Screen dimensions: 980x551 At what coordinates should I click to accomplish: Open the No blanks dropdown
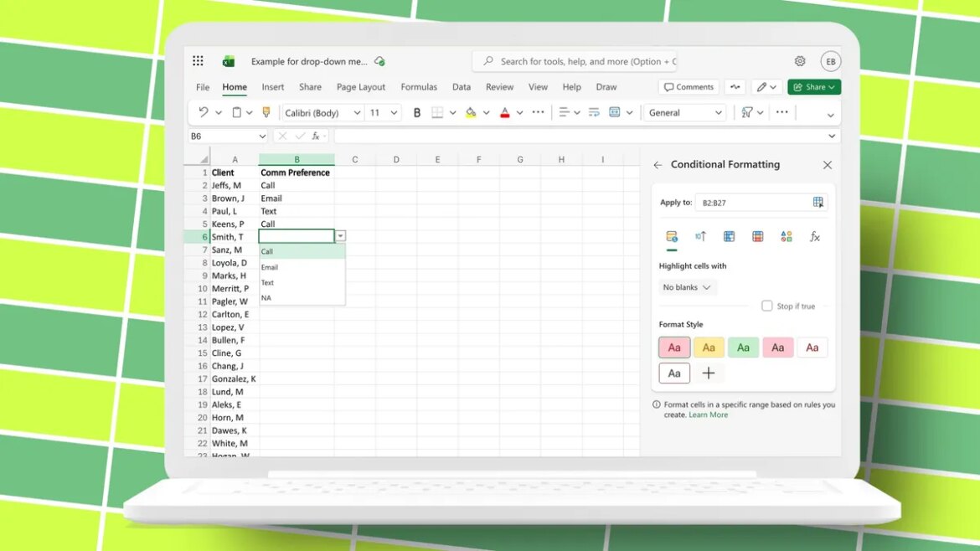(x=687, y=286)
